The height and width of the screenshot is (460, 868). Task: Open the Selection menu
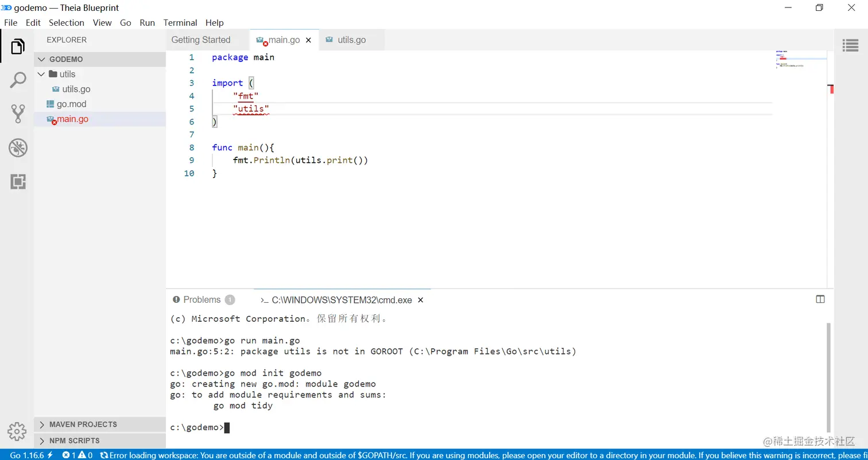point(67,23)
